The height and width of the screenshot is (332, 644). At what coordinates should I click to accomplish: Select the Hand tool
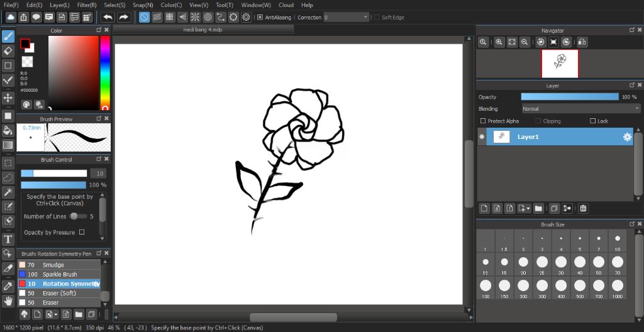point(8,301)
